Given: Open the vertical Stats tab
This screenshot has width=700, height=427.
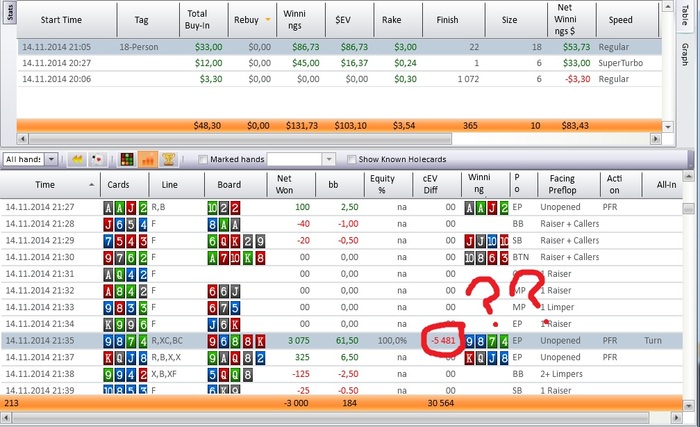Looking at the screenshot, I should (x=9, y=12).
